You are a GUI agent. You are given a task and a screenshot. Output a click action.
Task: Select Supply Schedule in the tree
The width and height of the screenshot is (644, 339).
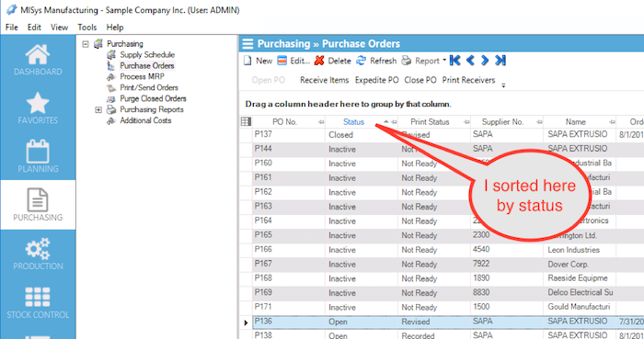(x=147, y=54)
